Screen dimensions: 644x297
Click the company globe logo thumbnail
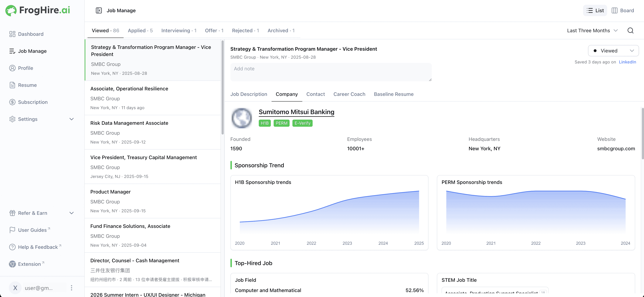tap(242, 118)
